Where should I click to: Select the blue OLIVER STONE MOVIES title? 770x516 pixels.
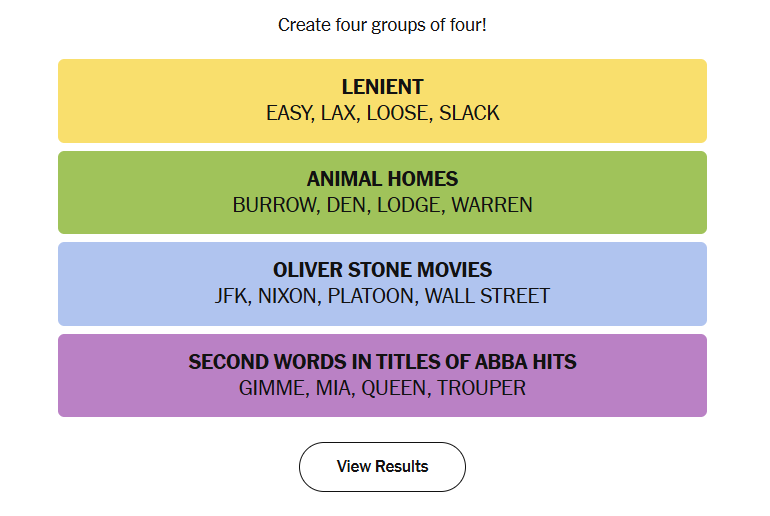[382, 270]
